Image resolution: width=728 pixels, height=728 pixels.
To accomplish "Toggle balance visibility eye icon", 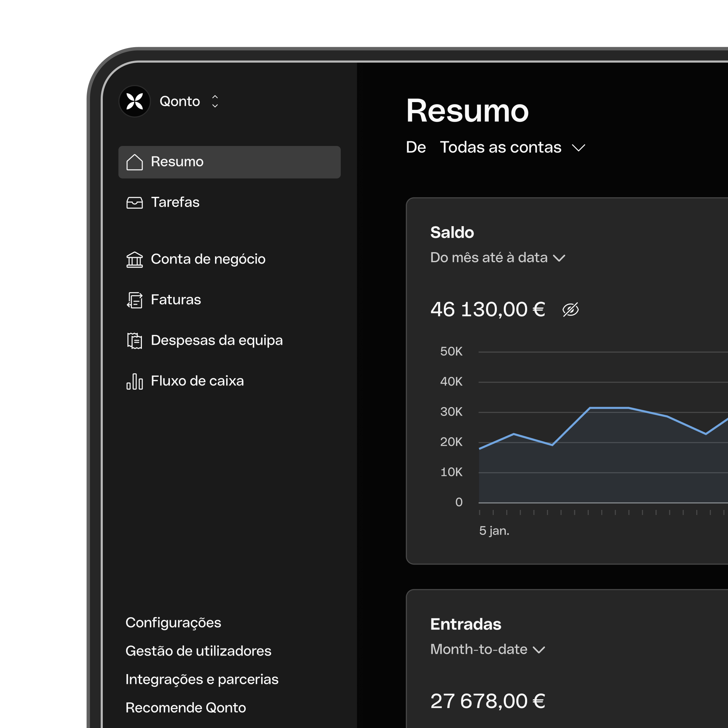I will tap(571, 310).
